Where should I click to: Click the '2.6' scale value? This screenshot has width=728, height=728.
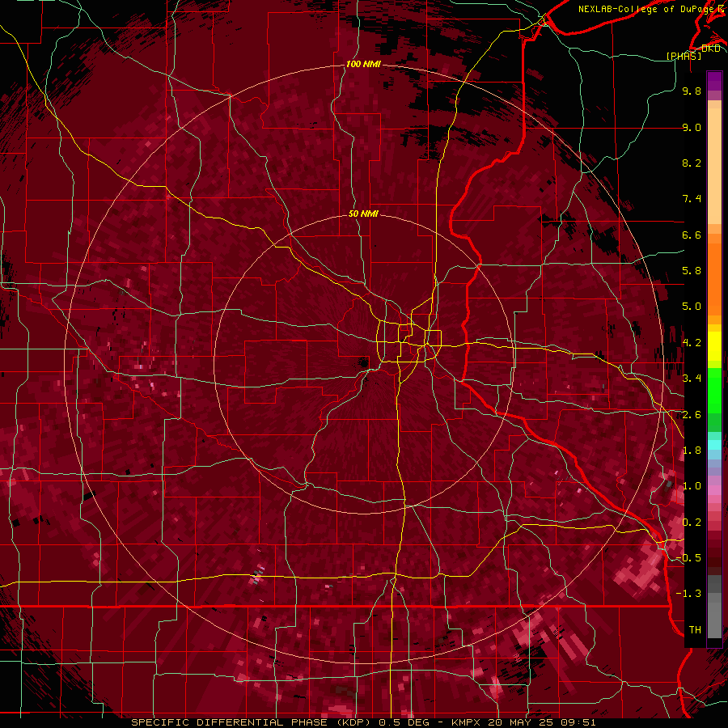[692, 415]
